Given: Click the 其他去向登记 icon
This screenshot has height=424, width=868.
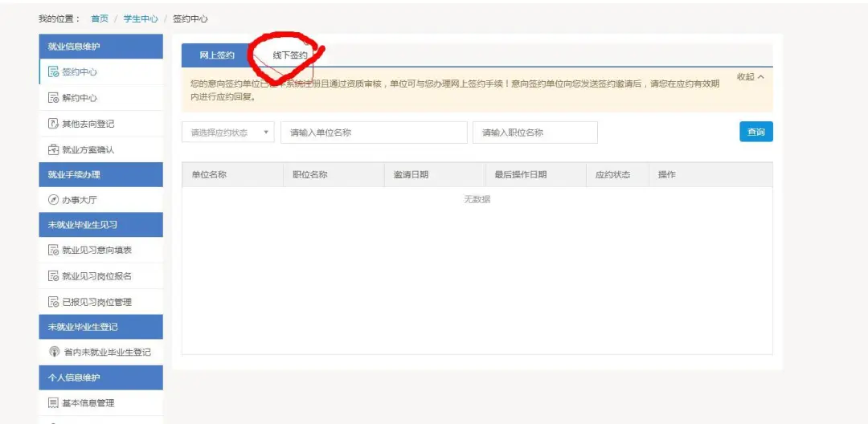Looking at the screenshot, I should 54,124.
